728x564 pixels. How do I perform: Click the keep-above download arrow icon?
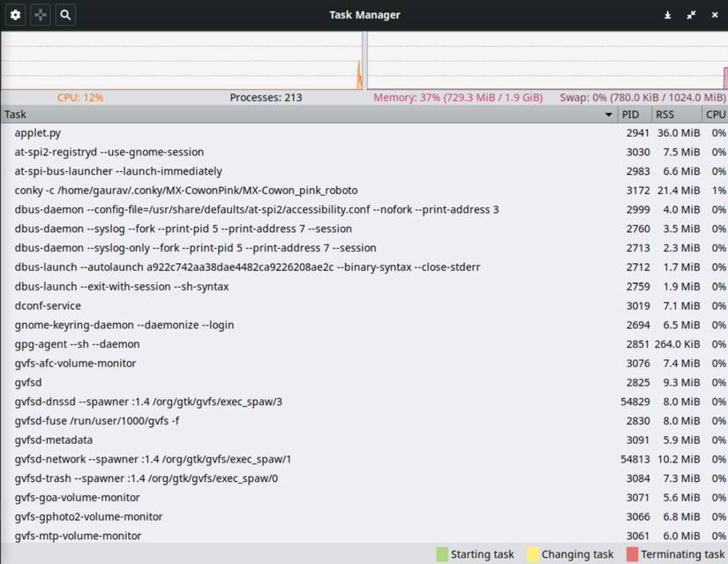(x=668, y=15)
